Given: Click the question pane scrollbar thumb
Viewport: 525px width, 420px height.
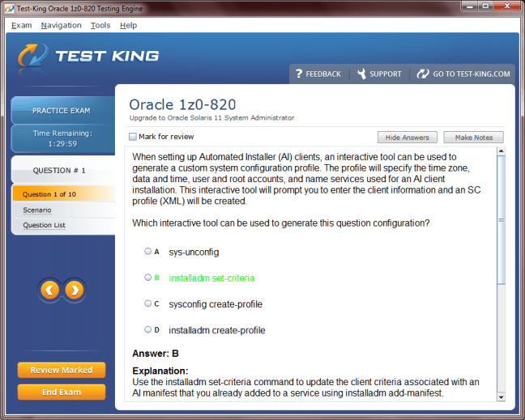Looking at the screenshot, I should tap(502, 220).
